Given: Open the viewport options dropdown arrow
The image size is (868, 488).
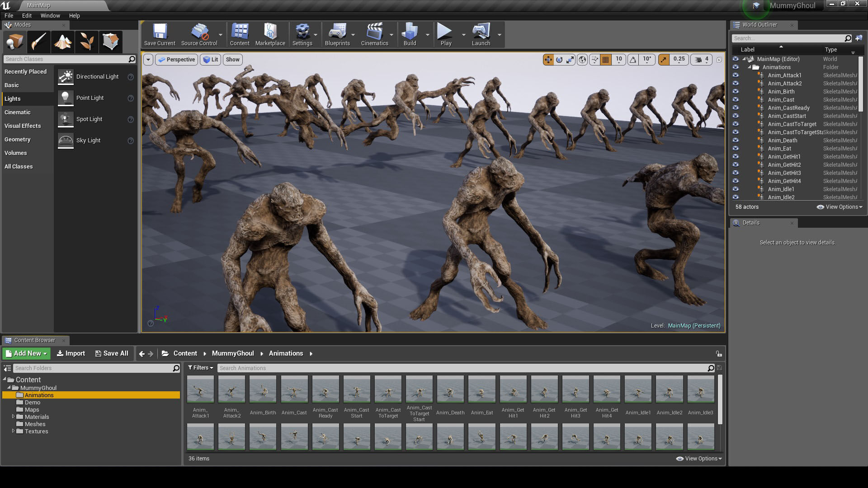Looking at the screenshot, I should [x=148, y=60].
